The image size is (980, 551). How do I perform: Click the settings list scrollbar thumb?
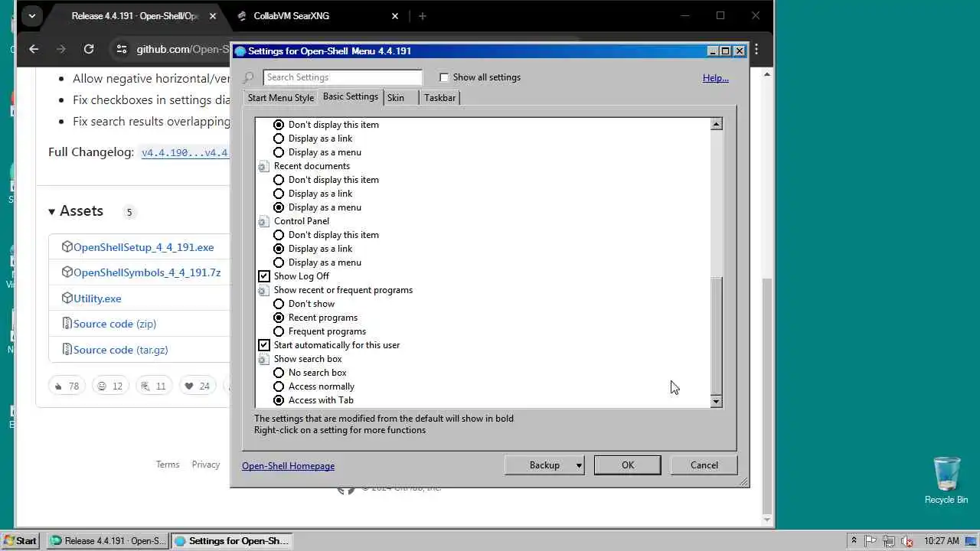pos(717,336)
